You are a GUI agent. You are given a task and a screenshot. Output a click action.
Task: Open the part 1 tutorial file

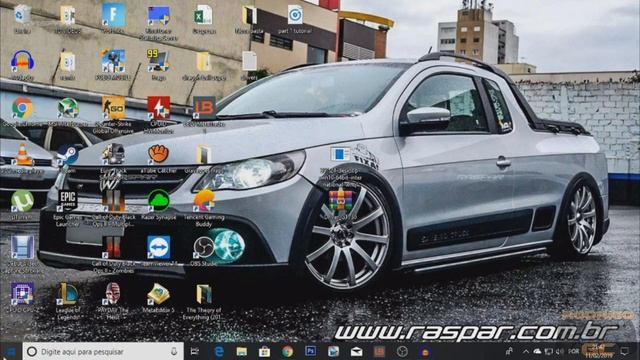tap(294, 16)
